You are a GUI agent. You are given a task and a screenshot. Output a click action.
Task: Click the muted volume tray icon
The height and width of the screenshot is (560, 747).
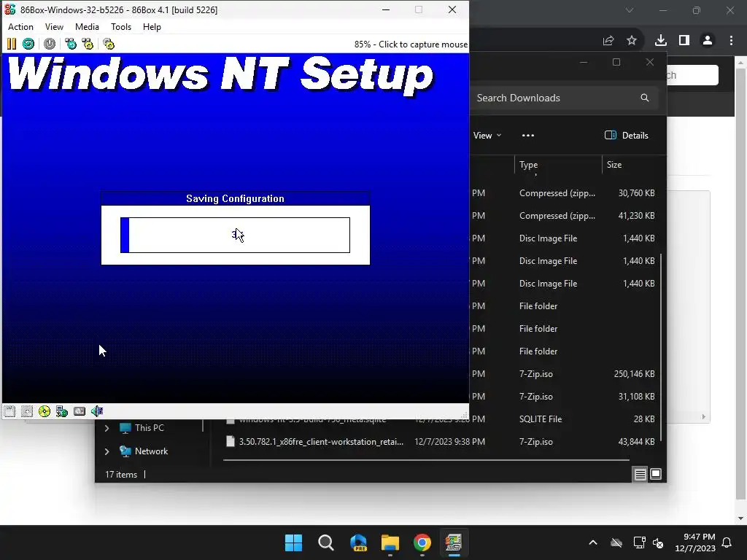click(x=659, y=542)
